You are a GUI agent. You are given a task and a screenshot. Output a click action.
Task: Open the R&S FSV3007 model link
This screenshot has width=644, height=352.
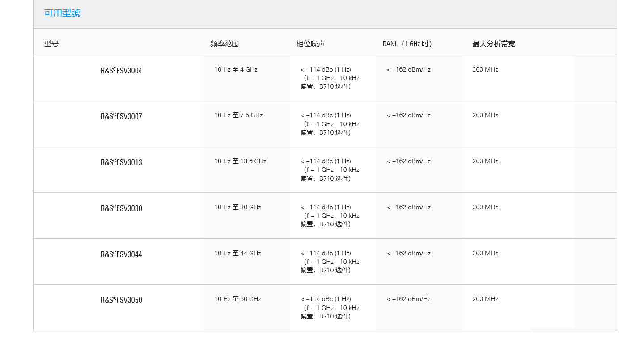(121, 116)
